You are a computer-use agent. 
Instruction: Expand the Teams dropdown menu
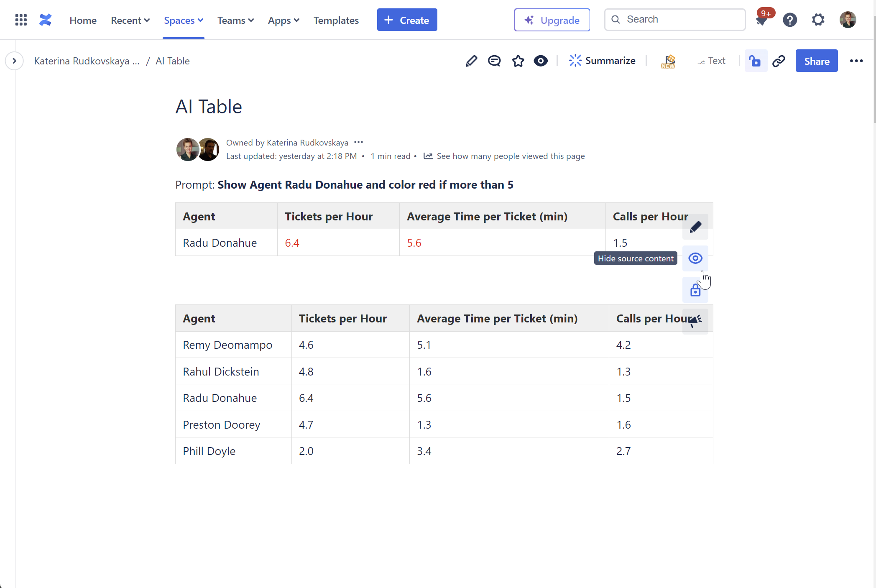(235, 20)
